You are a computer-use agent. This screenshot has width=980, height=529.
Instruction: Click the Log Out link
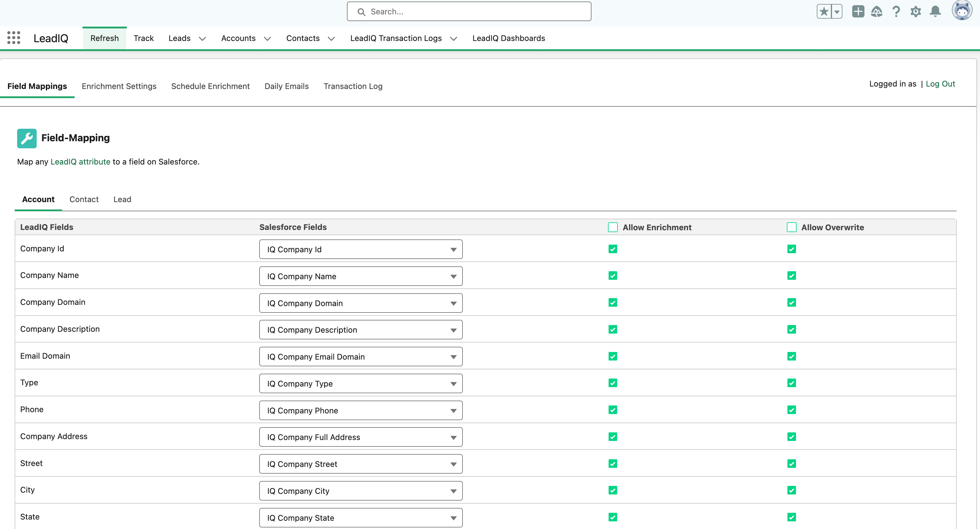coord(940,84)
